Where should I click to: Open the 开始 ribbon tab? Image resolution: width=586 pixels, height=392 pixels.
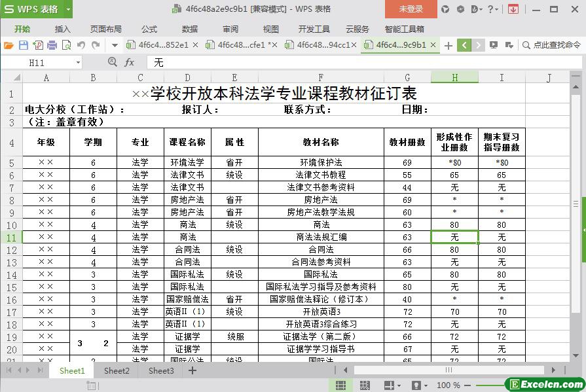(22, 29)
